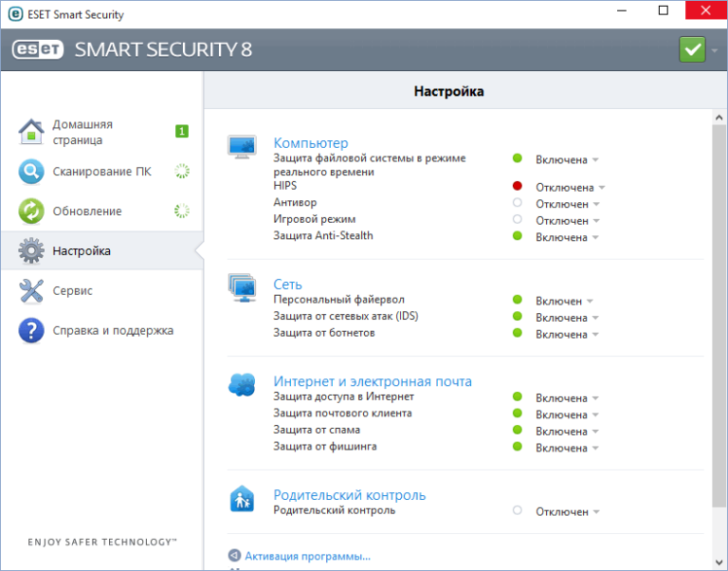Open the Сеть section heading link
Image resolution: width=728 pixels, height=571 pixels.
coord(287,284)
